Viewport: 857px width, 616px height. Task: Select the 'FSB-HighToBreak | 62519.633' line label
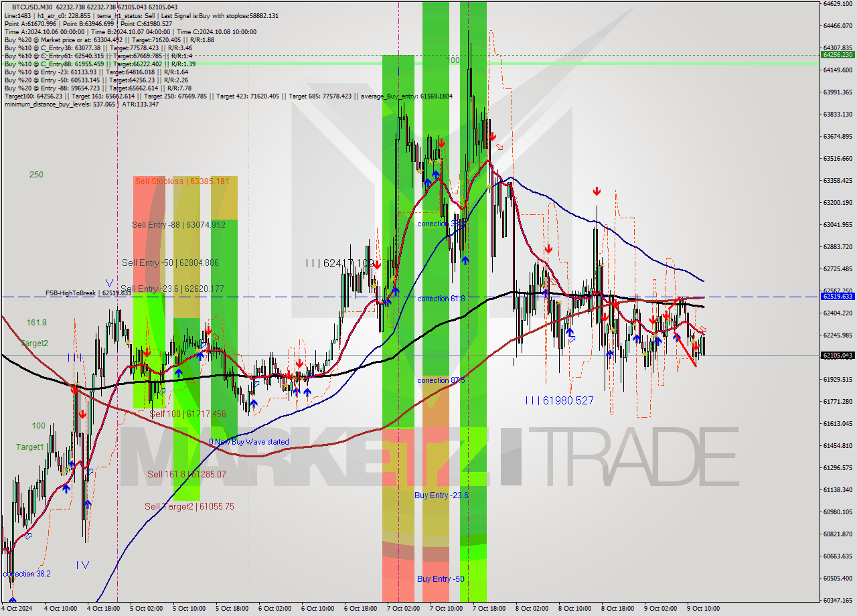(x=88, y=293)
